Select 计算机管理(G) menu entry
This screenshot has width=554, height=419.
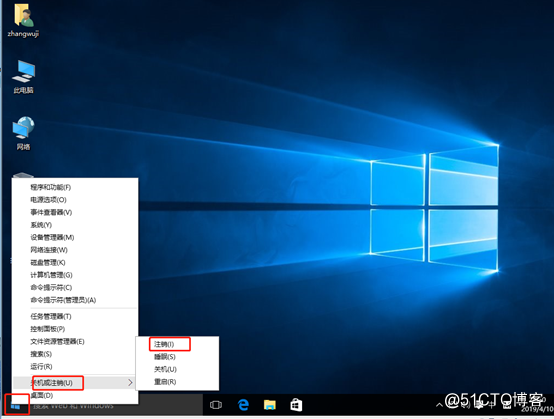pos(75,275)
